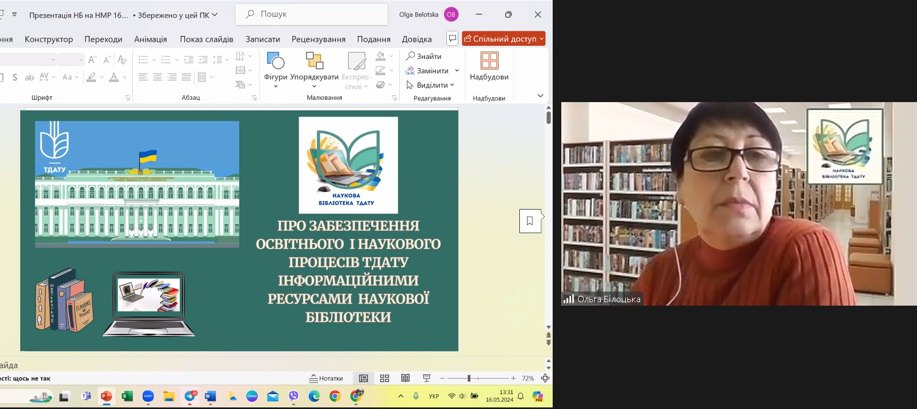Open the Рецензування tab
Screen dimensions: 917x409
[x=318, y=39]
